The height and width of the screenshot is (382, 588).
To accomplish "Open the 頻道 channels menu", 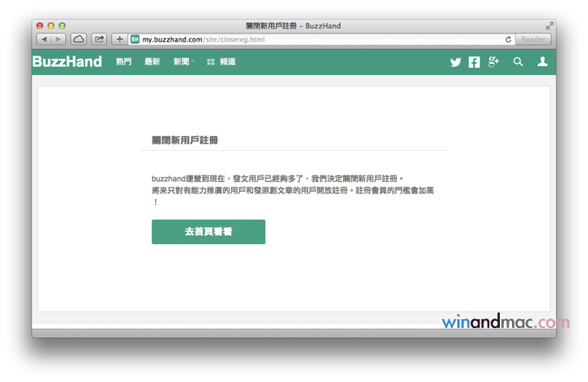I will [x=221, y=62].
